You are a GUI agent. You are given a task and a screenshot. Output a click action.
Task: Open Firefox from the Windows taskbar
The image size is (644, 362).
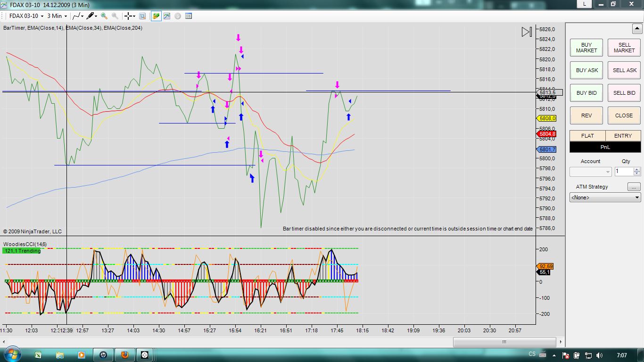point(124,355)
